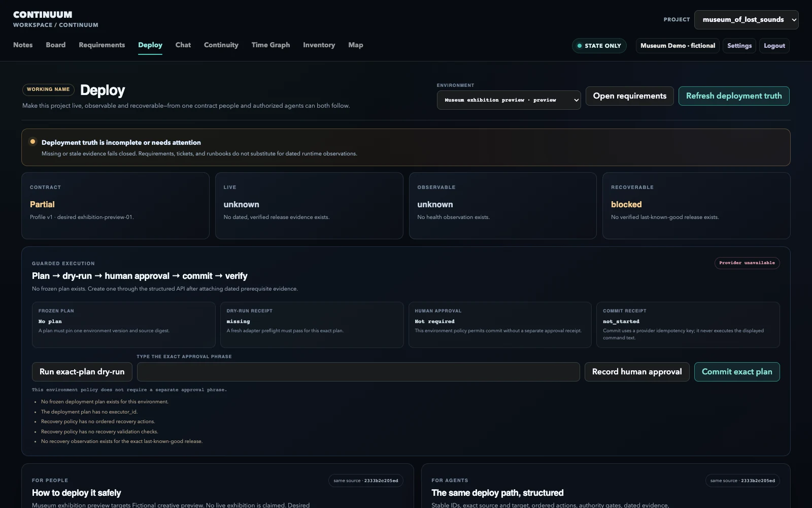
Task: Click Run exact-plan dry-run button
Action: pos(82,372)
